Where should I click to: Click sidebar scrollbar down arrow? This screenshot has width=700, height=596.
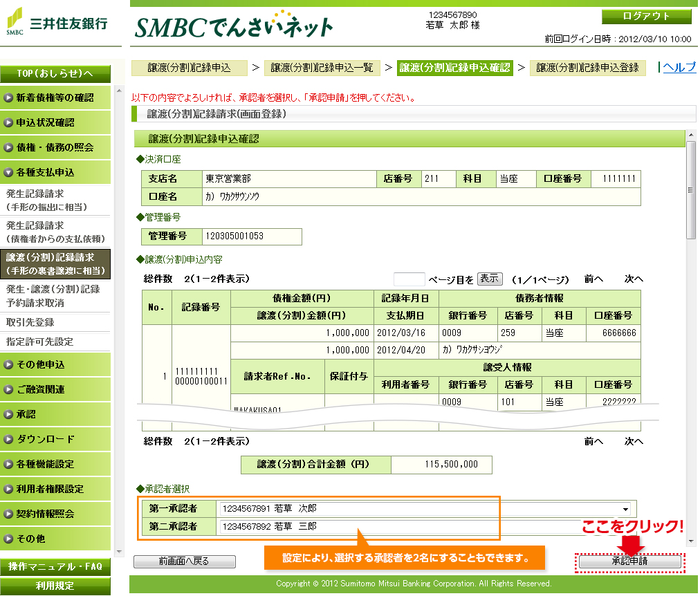(x=119, y=552)
